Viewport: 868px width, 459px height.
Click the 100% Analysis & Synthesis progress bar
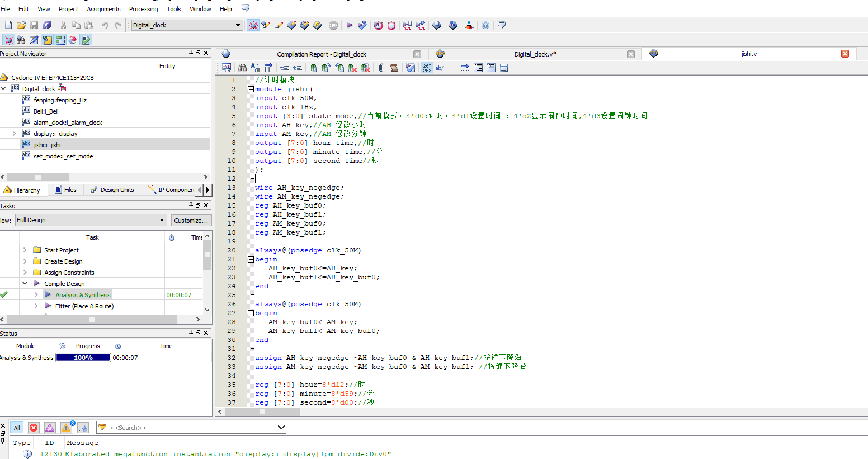[x=83, y=357]
